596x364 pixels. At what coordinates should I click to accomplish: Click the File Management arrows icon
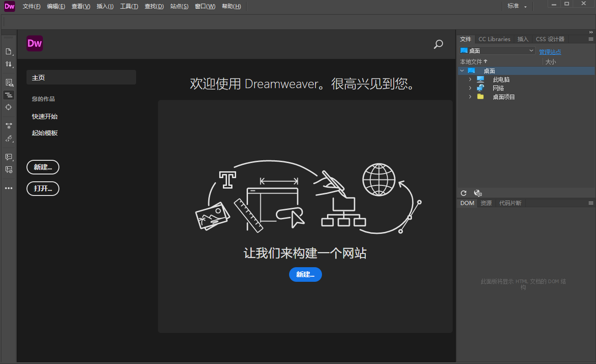[x=9, y=64]
